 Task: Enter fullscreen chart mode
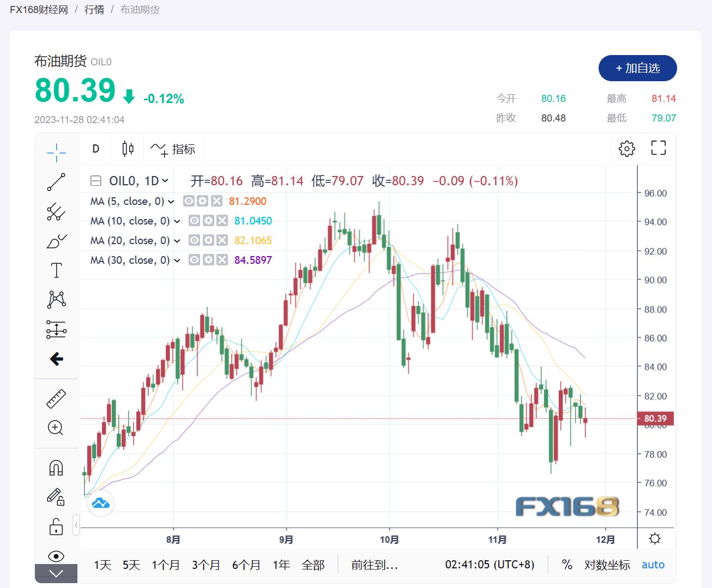(x=659, y=148)
